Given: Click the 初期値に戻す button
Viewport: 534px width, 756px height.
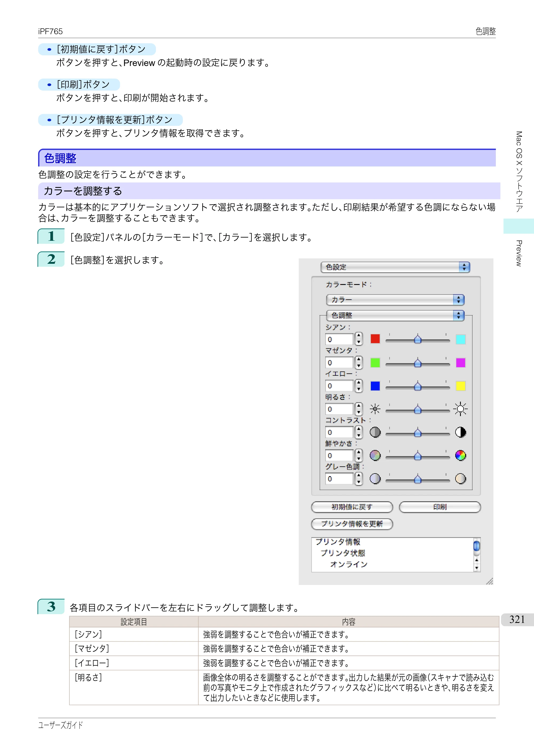Looking at the screenshot, I should [352, 507].
